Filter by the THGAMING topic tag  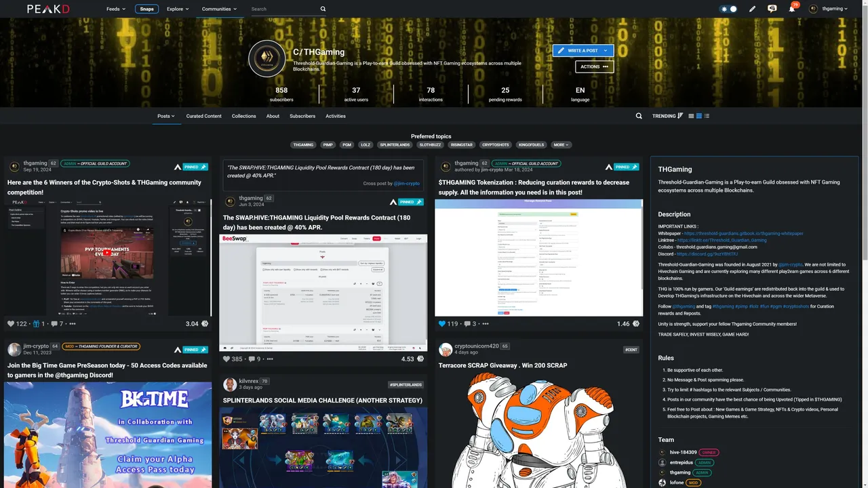tap(304, 145)
